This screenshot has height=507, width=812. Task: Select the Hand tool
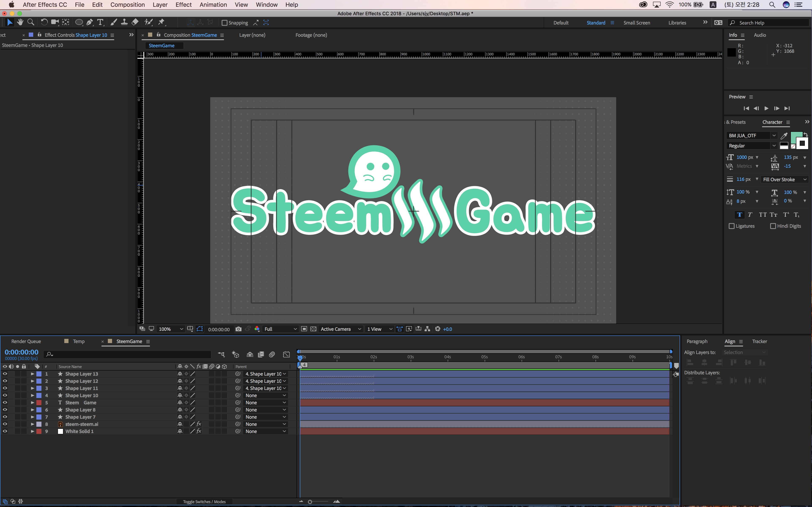pyautogui.click(x=20, y=22)
